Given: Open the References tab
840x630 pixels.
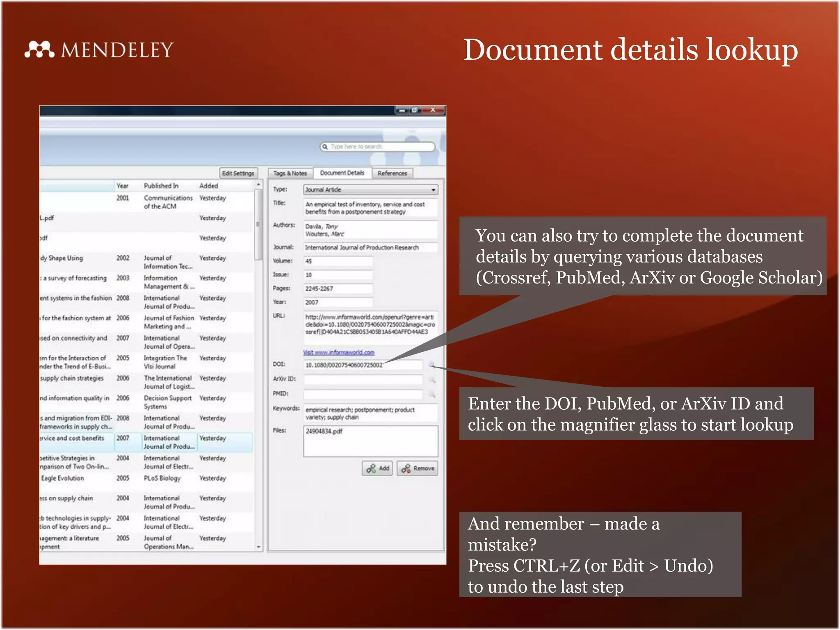Looking at the screenshot, I should (392, 173).
